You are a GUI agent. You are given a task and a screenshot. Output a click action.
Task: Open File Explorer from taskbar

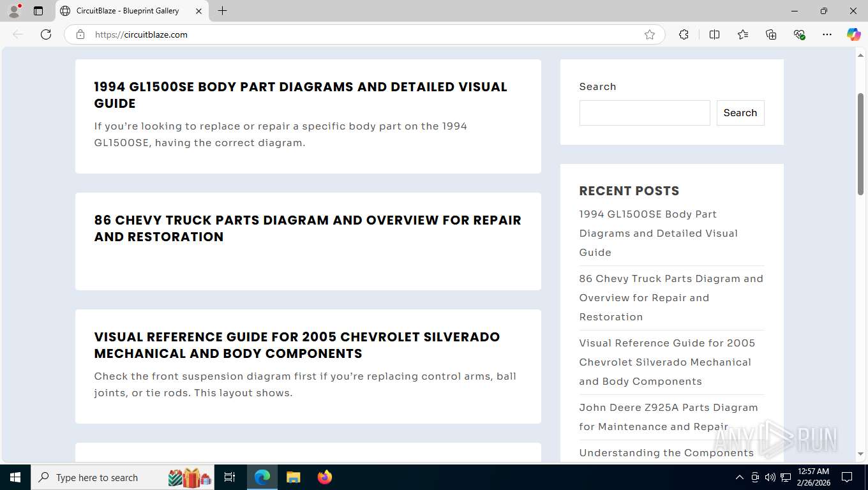(x=293, y=477)
